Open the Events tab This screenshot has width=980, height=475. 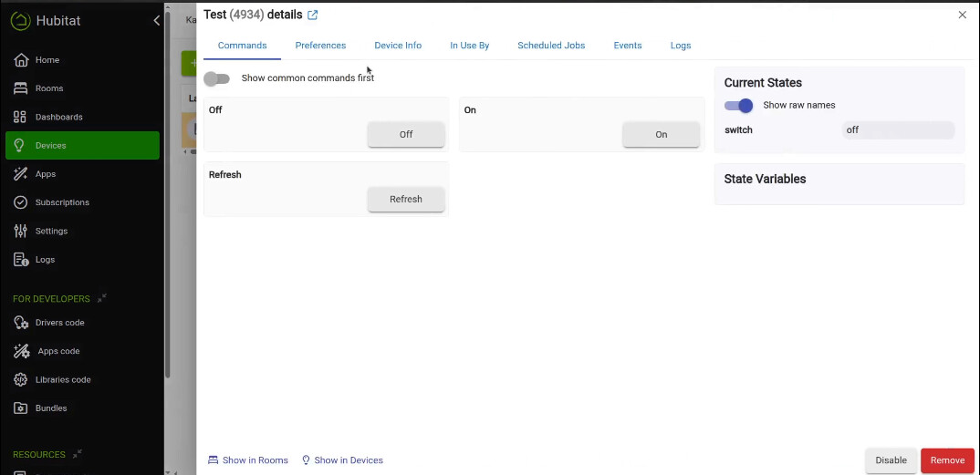tap(627, 46)
